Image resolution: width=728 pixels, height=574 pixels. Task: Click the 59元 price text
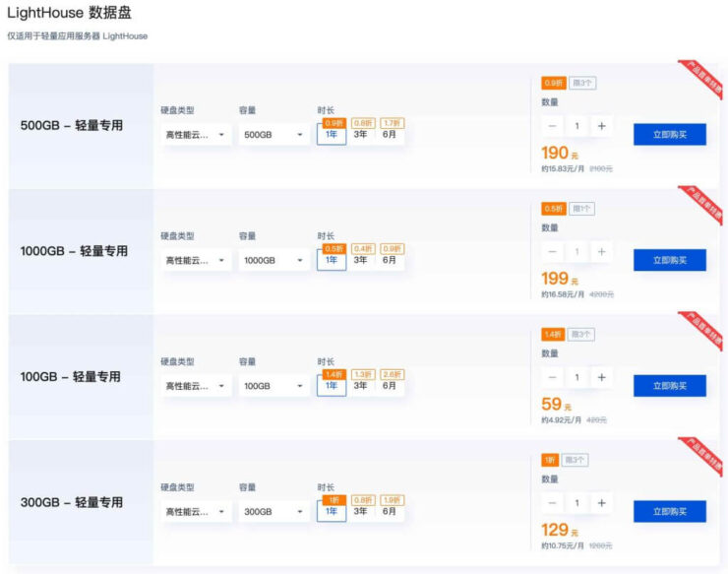pos(556,404)
